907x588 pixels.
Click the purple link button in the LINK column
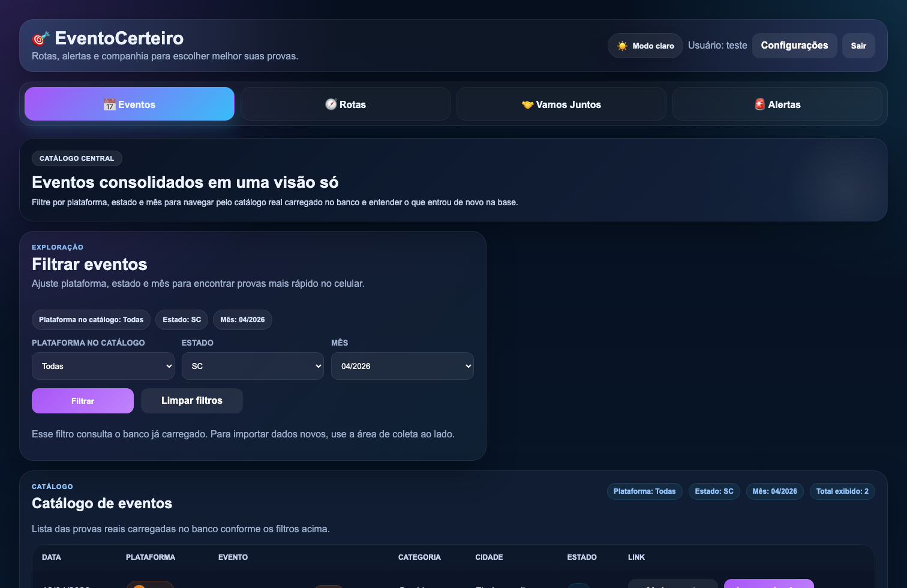click(x=768, y=585)
